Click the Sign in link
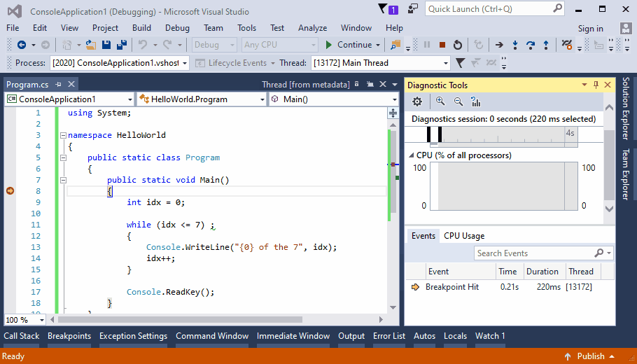The image size is (637, 364). coord(590,29)
